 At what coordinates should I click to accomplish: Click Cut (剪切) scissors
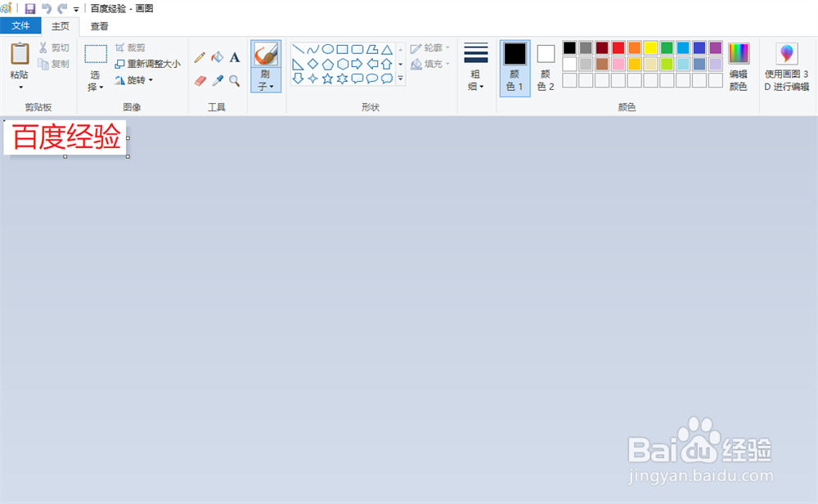tap(54, 47)
